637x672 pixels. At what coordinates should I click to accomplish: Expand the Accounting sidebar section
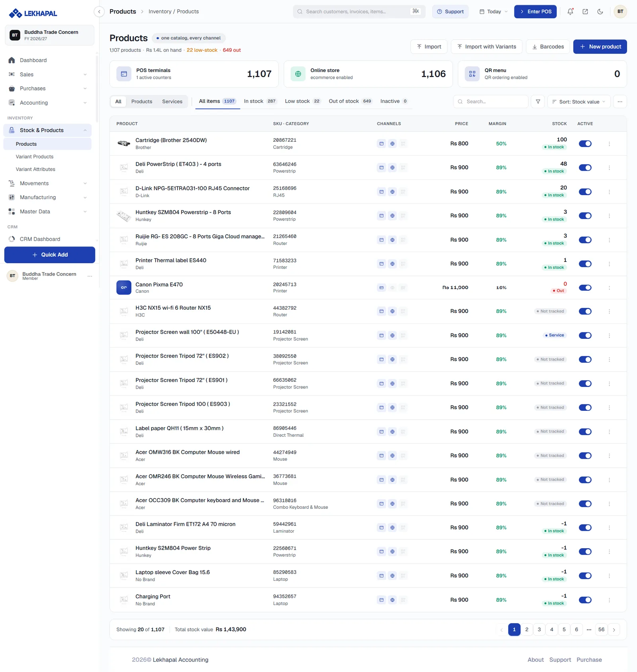[48, 103]
